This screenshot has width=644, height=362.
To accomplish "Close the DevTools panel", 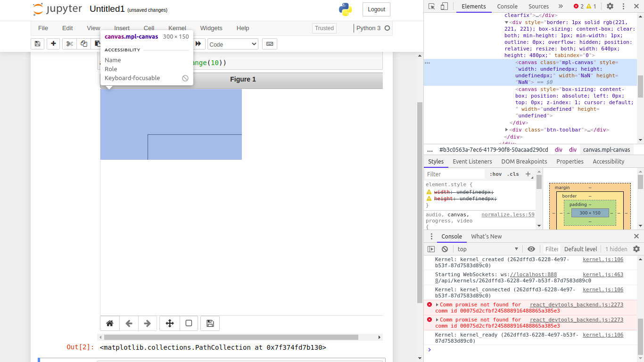I will coord(636,6).
